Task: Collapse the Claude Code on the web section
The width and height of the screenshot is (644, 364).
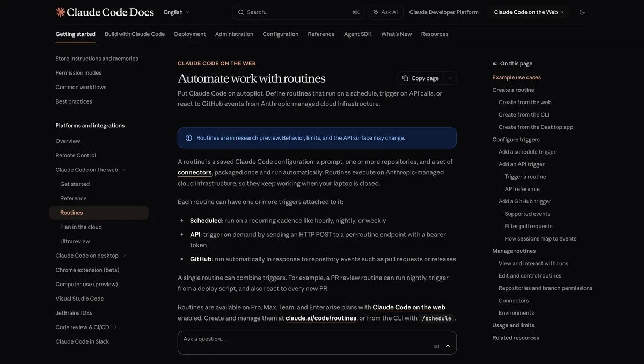Action: click(124, 170)
